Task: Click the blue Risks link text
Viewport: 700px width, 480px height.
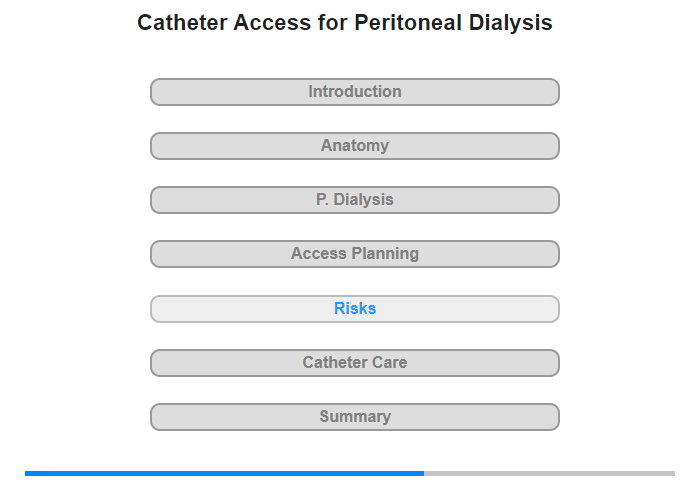Action: pos(355,309)
